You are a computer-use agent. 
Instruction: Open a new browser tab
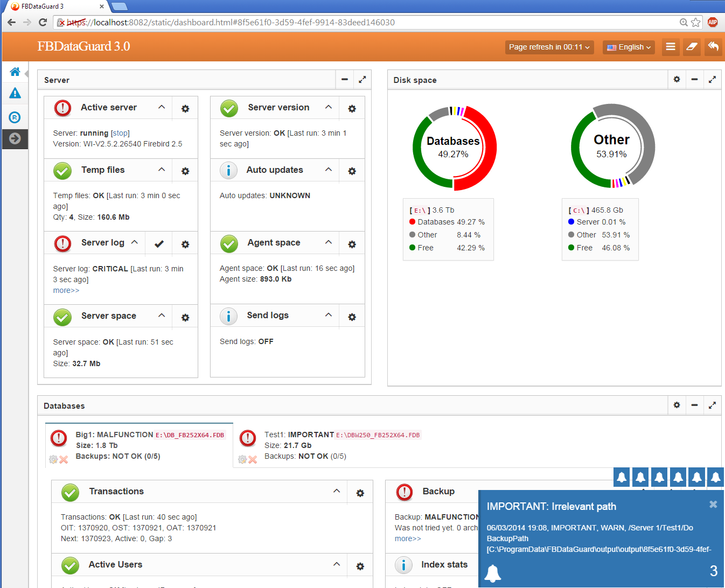coord(119,6)
